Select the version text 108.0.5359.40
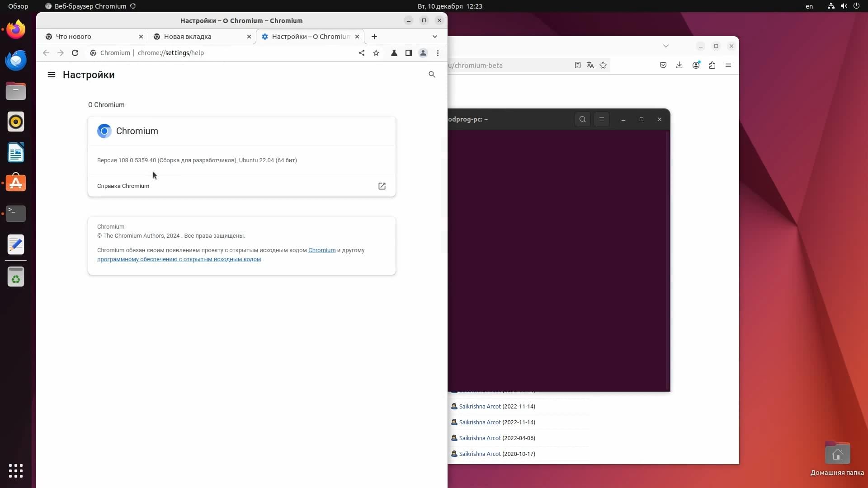The image size is (868, 488). coord(137,160)
